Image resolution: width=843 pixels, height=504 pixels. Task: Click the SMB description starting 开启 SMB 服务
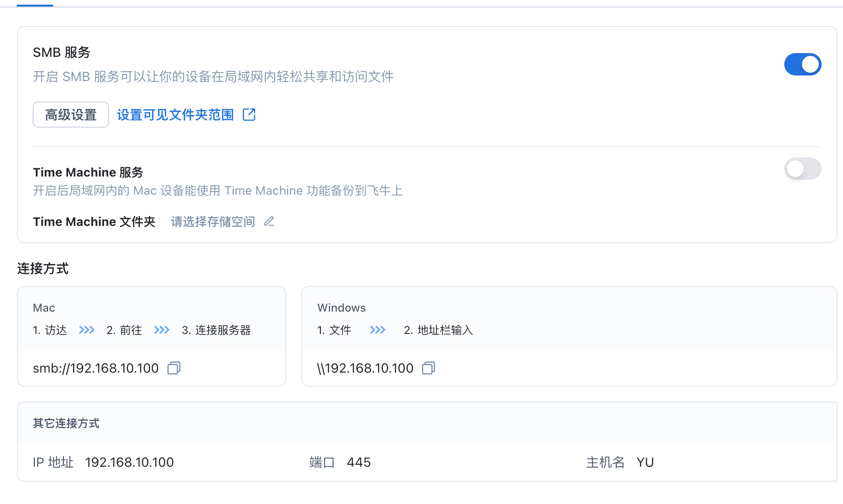tap(214, 76)
